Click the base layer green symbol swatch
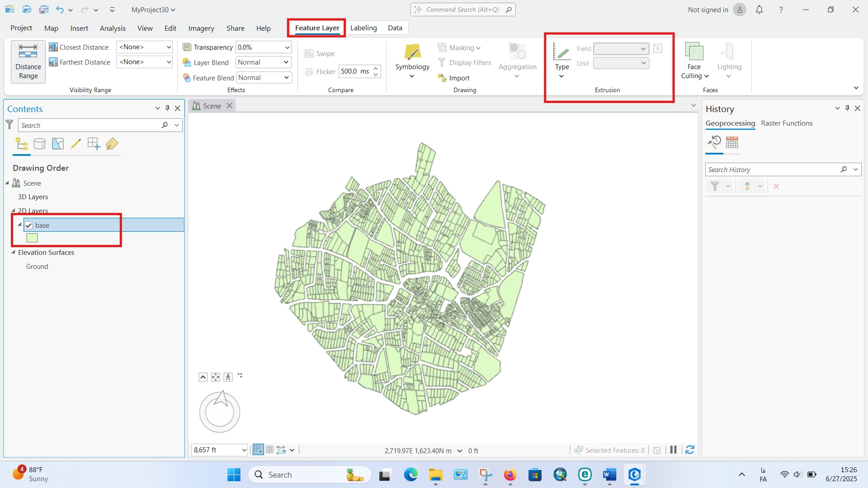 click(x=32, y=238)
